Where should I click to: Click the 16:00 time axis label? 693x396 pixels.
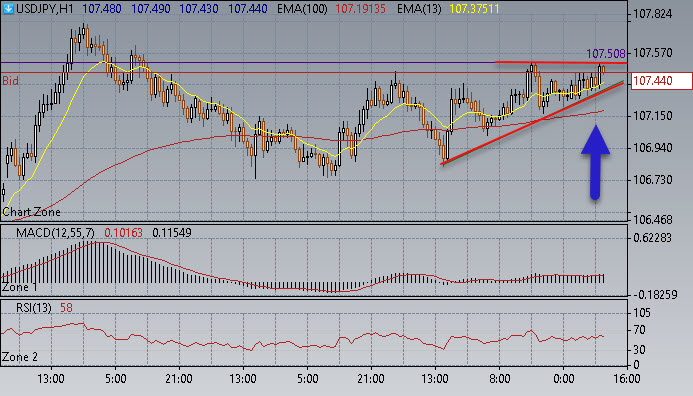tap(628, 379)
